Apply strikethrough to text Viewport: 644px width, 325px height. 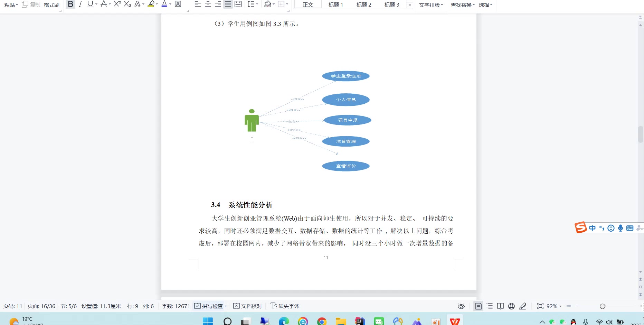pyautogui.click(x=103, y=4)
